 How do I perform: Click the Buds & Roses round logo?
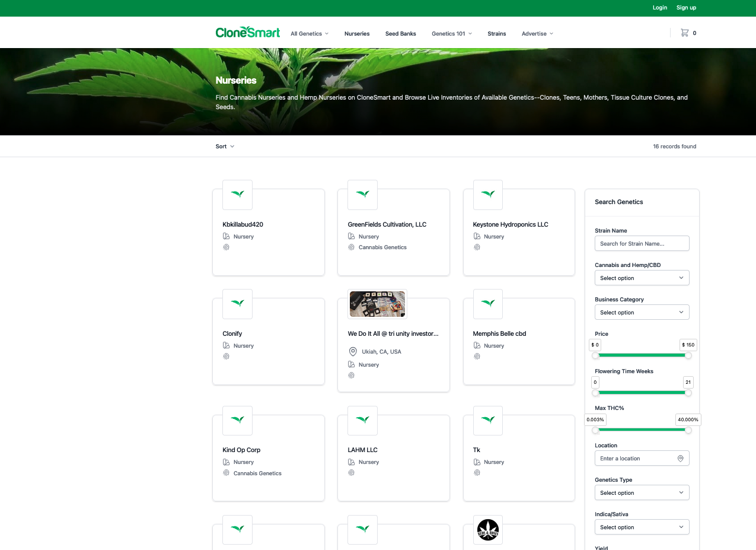[488, 530]
